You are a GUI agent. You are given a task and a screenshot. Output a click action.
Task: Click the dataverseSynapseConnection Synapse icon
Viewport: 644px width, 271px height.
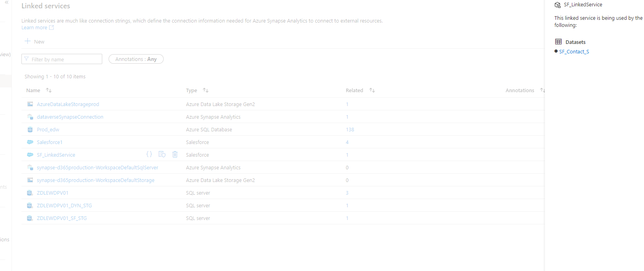pyautogui.click(x=30, y=117)
